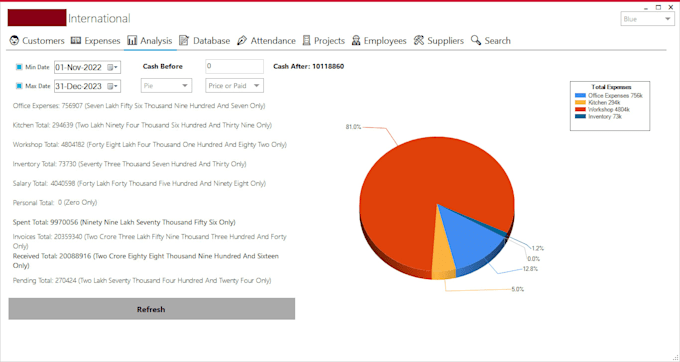Click the 12.8% pie chart label

coord(530,269)
